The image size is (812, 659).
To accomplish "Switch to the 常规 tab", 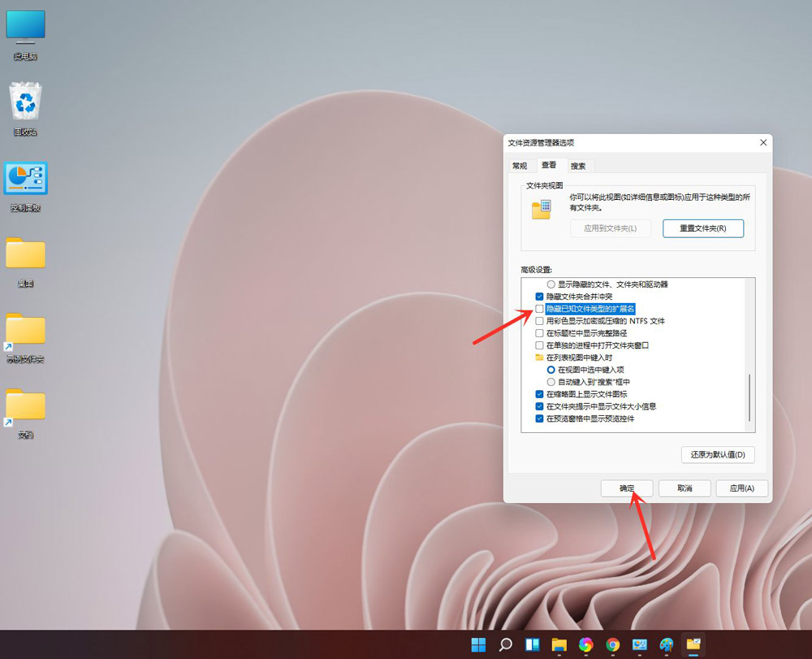I will pos(519,165).
